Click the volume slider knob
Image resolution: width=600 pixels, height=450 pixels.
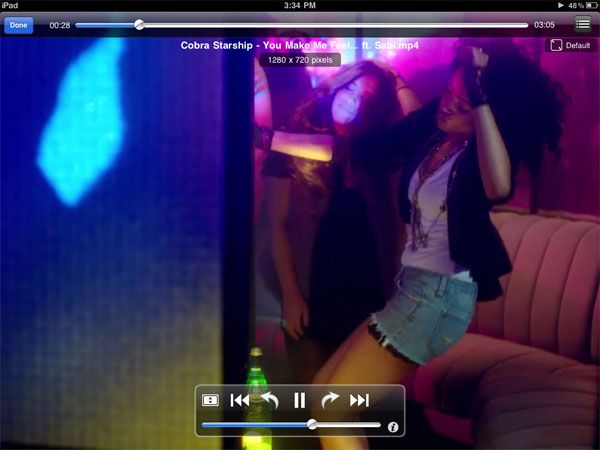pyautogui.click(x=312, y=424)
